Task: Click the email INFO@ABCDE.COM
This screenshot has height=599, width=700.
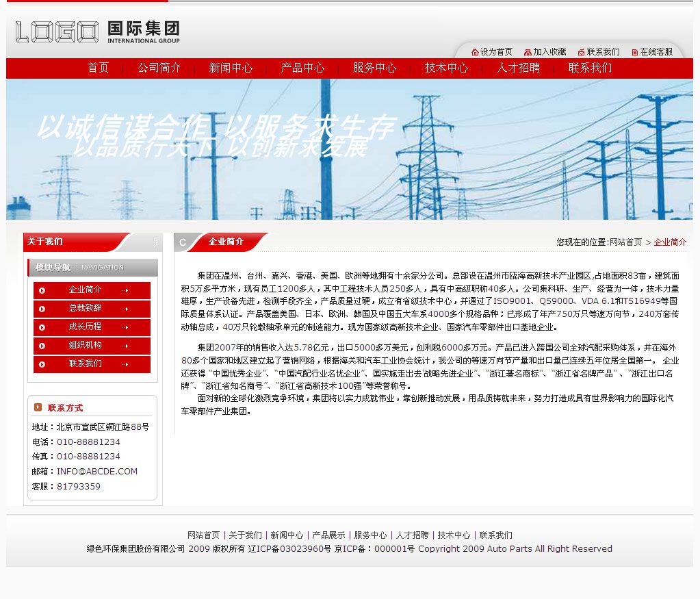Action: 97,471
